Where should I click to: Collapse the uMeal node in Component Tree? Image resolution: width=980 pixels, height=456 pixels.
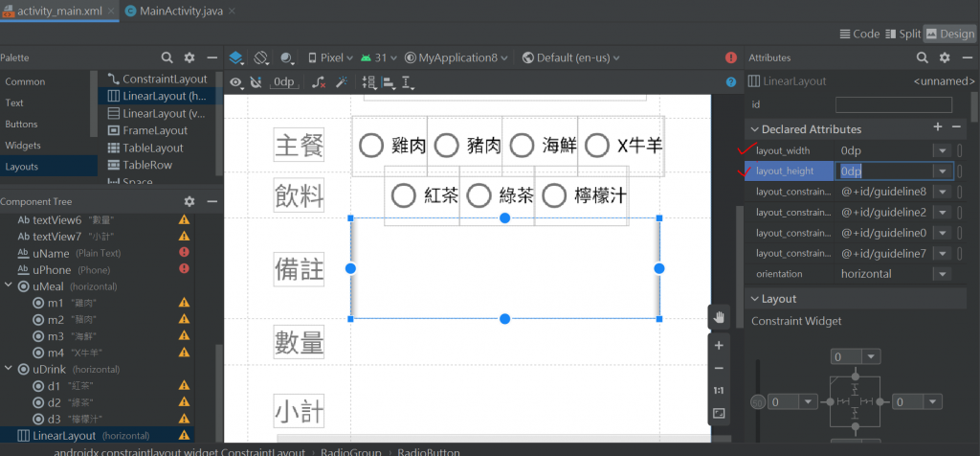point(9,285)
